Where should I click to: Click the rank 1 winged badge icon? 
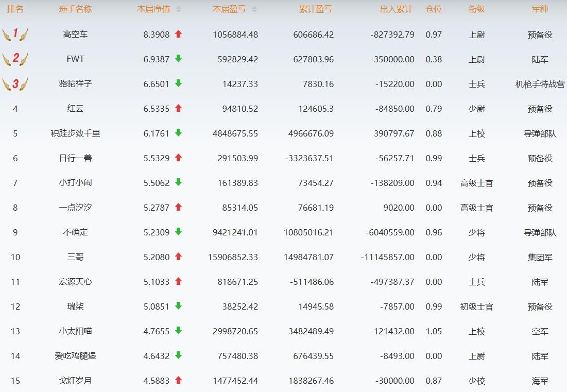[x=15, y=35]
